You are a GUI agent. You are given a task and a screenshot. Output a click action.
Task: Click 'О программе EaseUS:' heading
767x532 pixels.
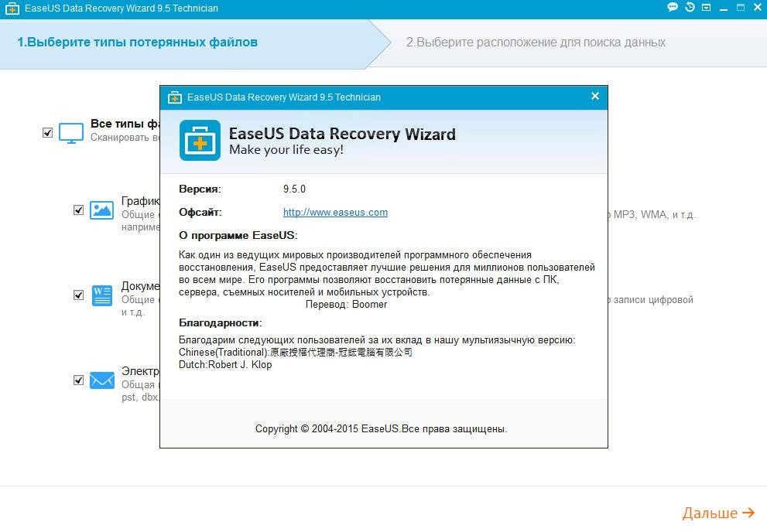238,236
